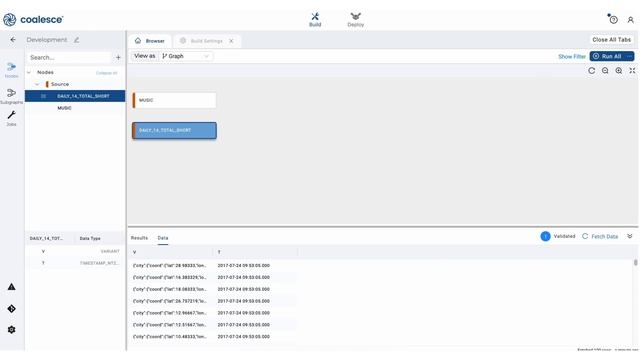Viewport: 640px width, 360px height.
Task: Click column V in column list
Action: pyautogui.click(x=43, y=251)
